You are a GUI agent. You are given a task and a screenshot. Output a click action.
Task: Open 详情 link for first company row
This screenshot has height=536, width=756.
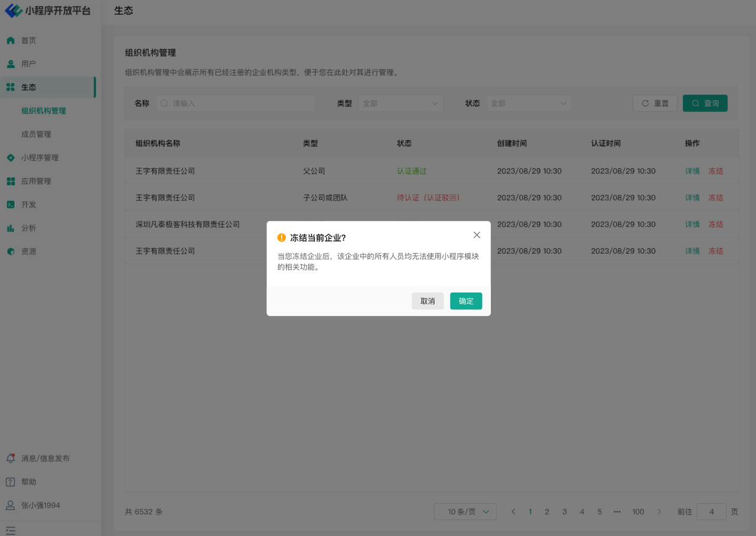[x=692, y=171]
